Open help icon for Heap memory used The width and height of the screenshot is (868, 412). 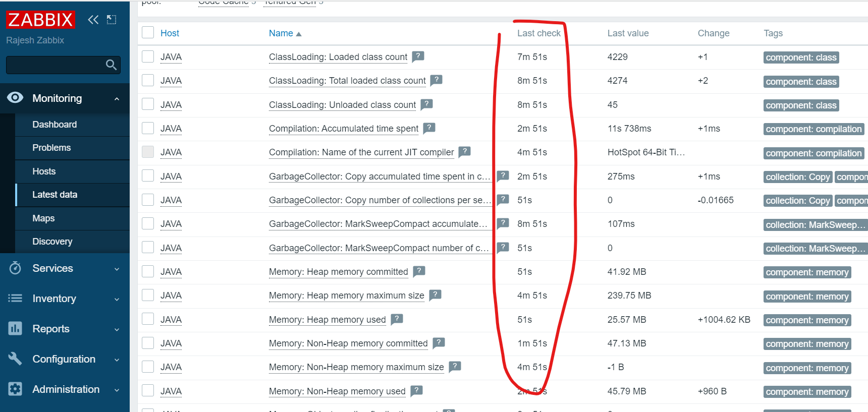(397, 319)
